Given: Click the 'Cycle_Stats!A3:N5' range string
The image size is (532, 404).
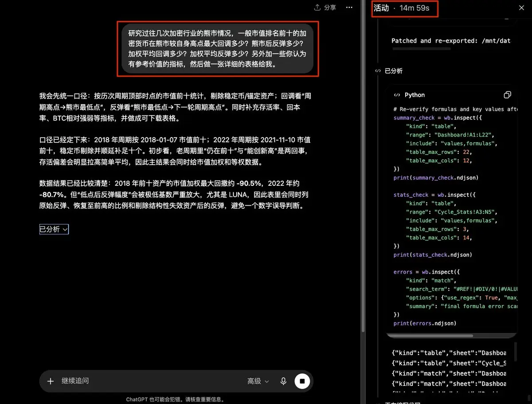Looking at the screenshot, I should click(x=465, y=212).
